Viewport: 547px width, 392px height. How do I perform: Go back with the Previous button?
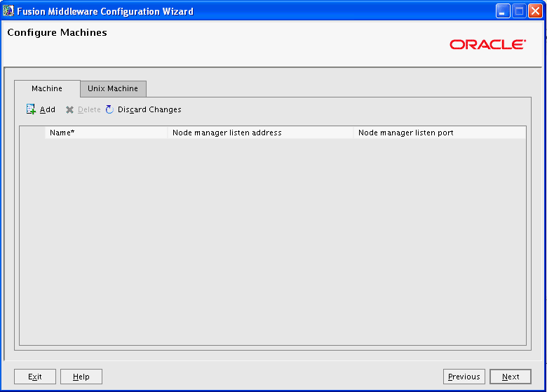[x=464, y=377]
